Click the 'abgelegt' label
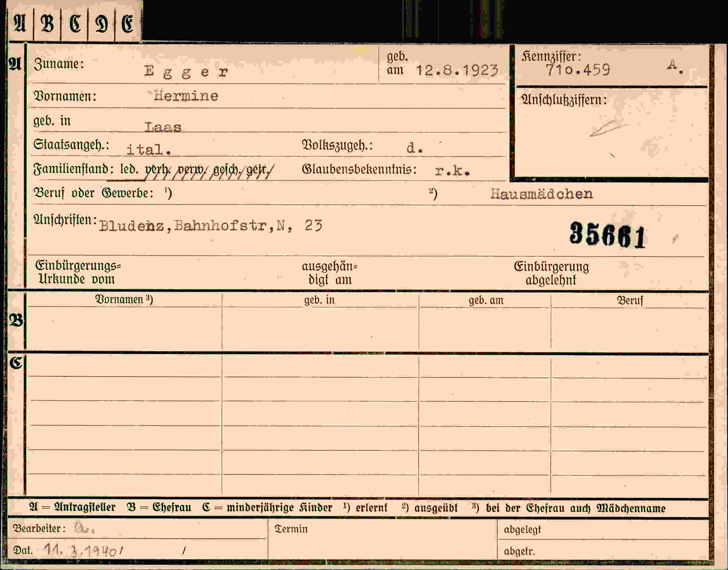 pyautogui.click(x=523, y=530)
